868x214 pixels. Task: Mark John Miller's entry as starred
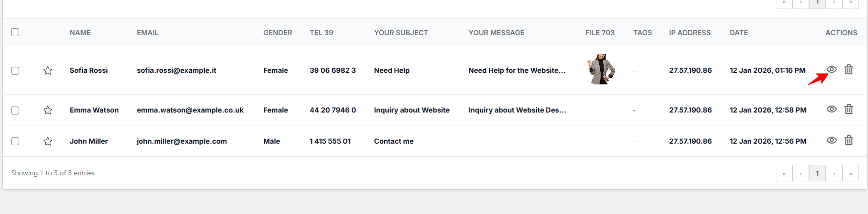point(48,141)
